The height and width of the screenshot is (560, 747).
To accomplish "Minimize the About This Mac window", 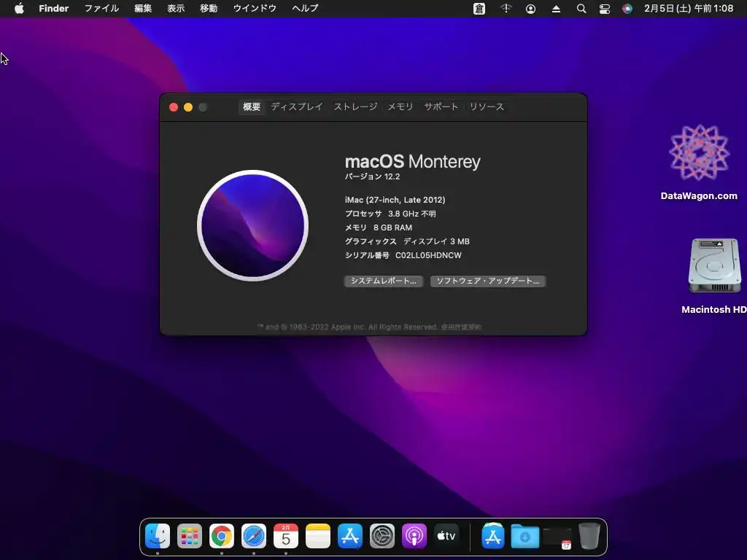I will pos(188,107).
